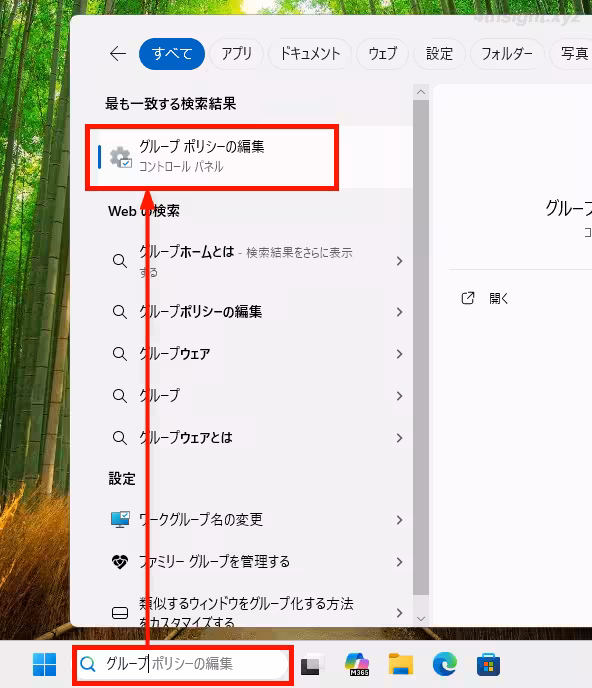Expand chevron beside グループウェア suggestion
The height and width of the screenshot is (688, 592).
tap(399, 354)
